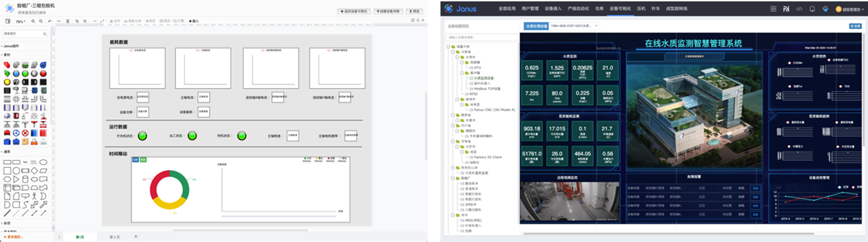Open the apps grid icon in Janus header
The width and height of the screenshot is (868, 242).
click(773, 9)
